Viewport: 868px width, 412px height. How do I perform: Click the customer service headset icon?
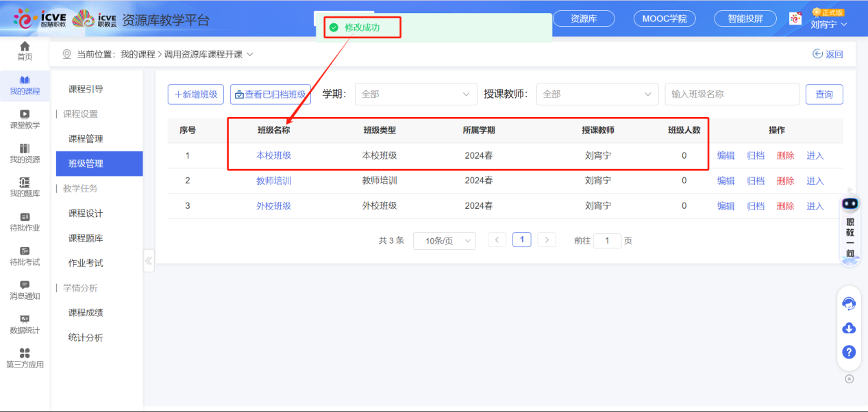[849, 304]
